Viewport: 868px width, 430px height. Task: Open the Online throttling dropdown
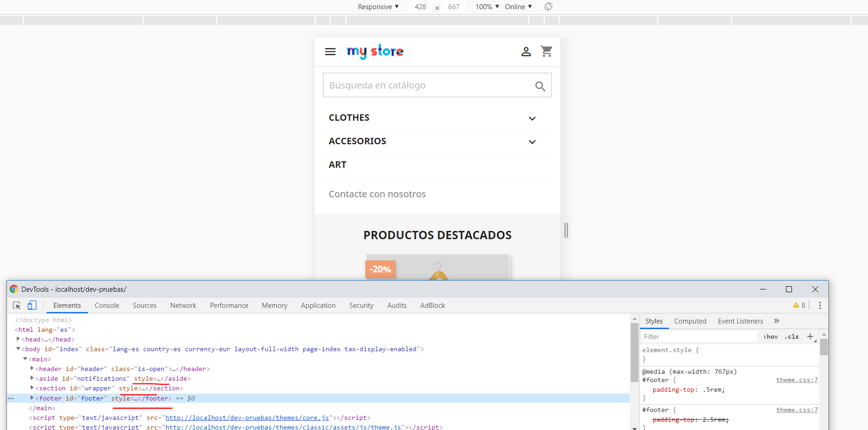tap(519, 6)
